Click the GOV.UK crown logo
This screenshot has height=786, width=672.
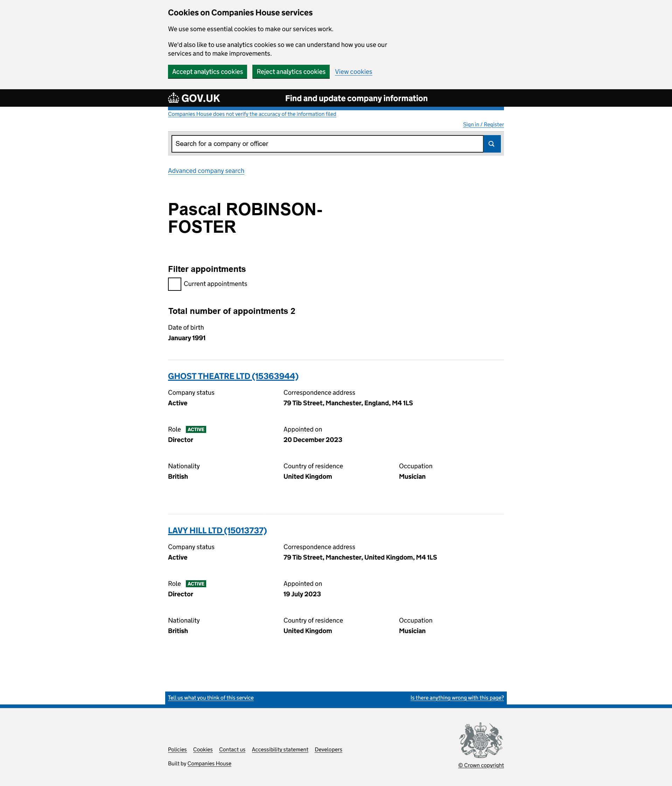coord(194,98)
